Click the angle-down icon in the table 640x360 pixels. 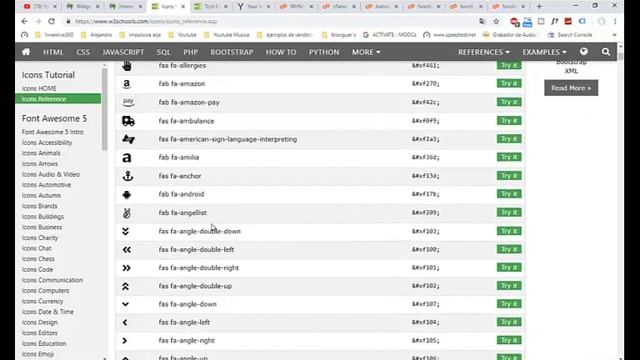point(125,304)
